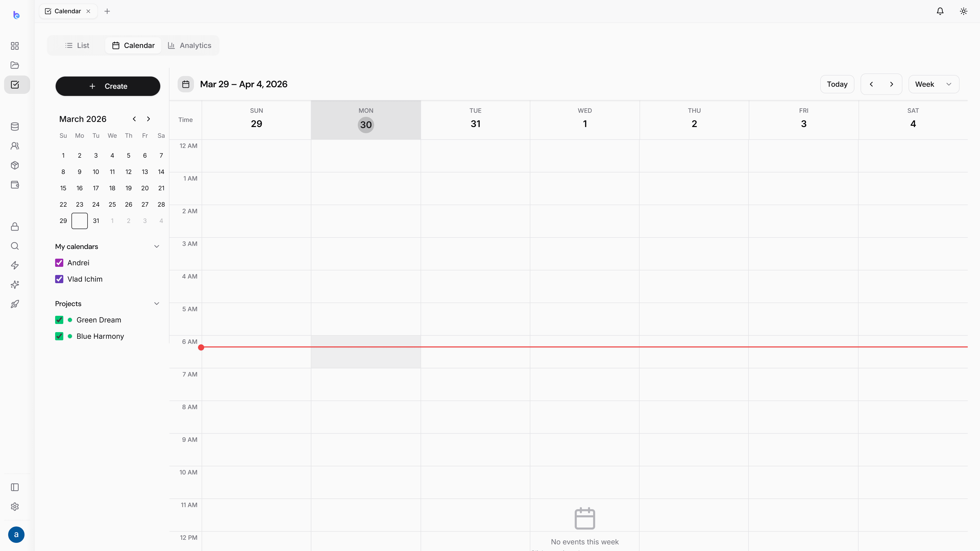Uncheck the Vlad Ichim calendar checkbox
Screen dimensions: 980x551
pyautogui.click(x=59, y=279)
